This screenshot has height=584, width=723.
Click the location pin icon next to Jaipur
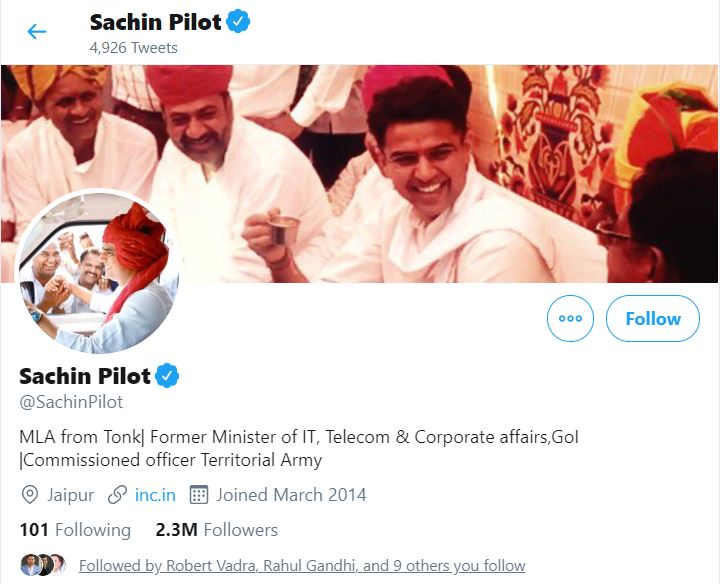pos(30,494)
